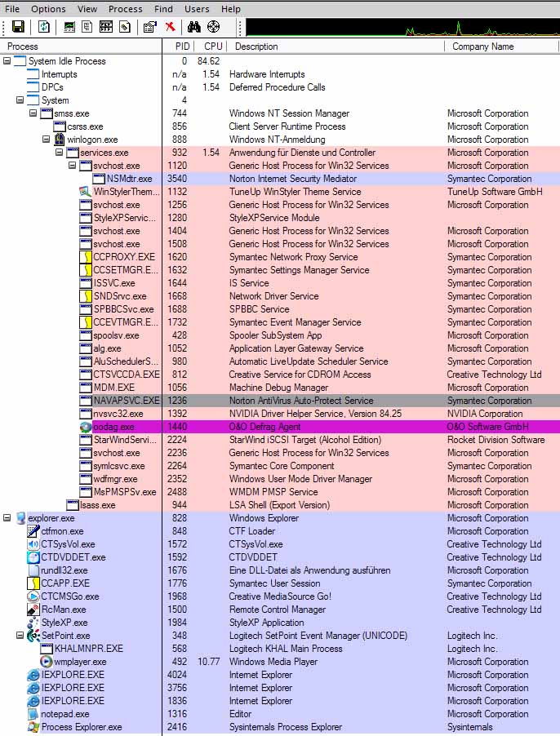Click the notepad.exe process icon
The width and height of the screenshot is (560, 736).
pos(33,714)
